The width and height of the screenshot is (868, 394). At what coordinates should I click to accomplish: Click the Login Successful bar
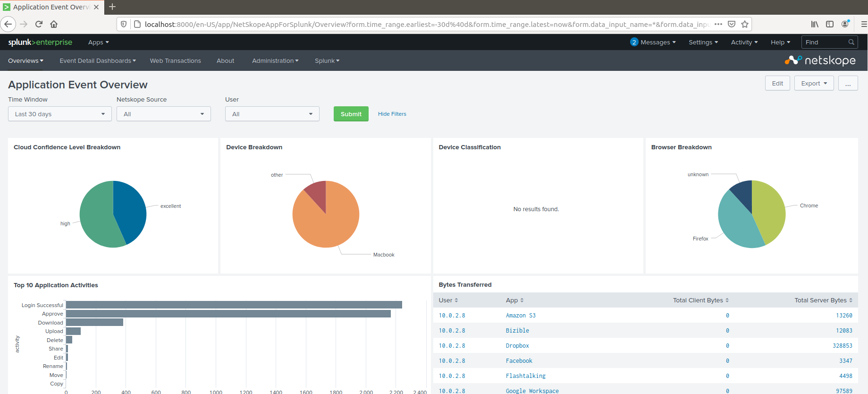234,305
